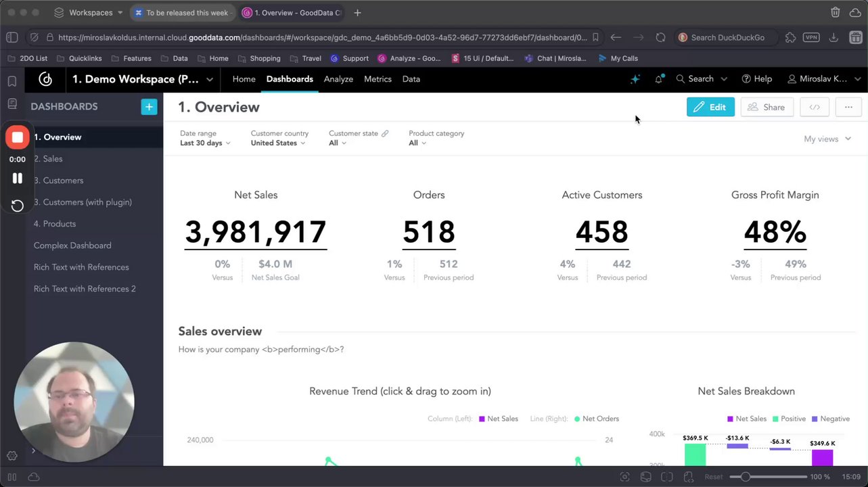Open the My Calls bookmark
The image size is (868, 487).
click(x=618, y=59)
